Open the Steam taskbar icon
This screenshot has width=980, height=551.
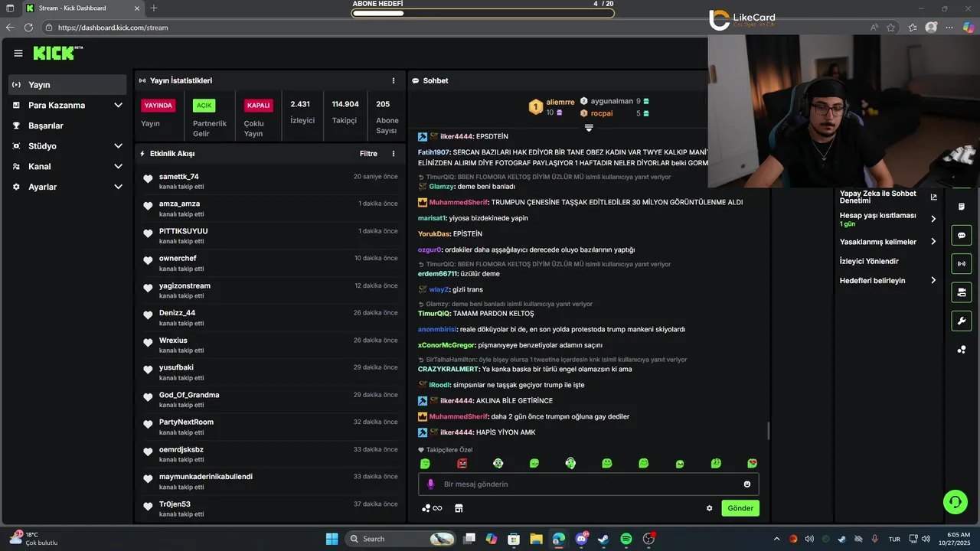point(603,539)
